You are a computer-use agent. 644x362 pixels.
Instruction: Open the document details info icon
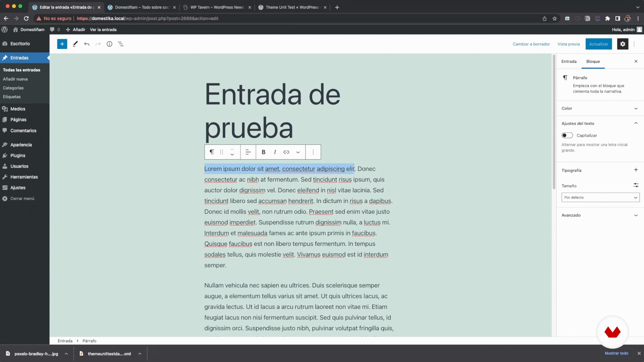109,44
